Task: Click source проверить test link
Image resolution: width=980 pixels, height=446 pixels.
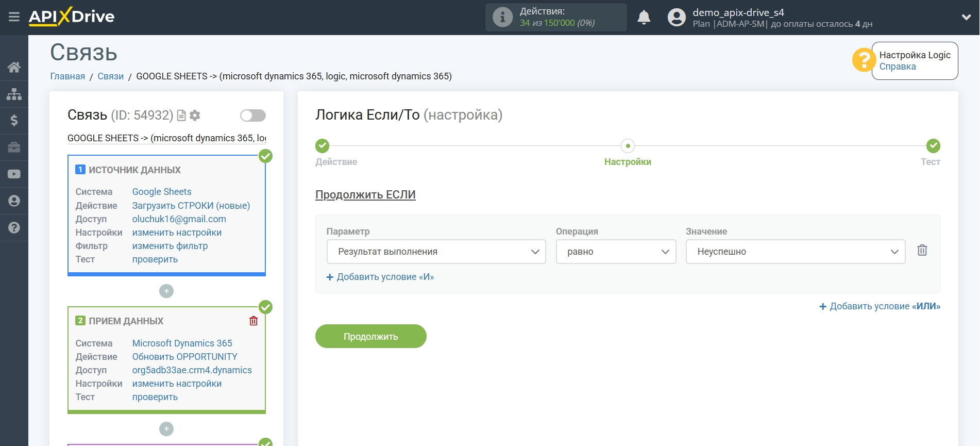Action: (155, 259)
